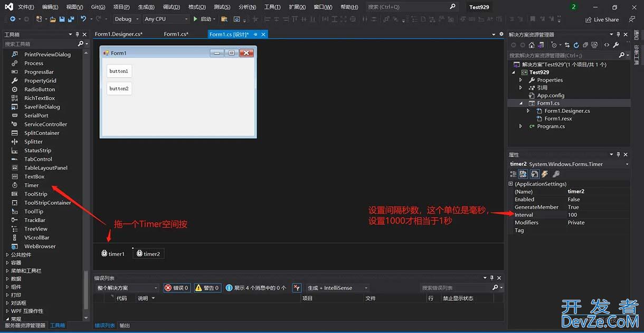This screenshot has width=644, height=333.
Task: Expand the Properties node in Solution Explorer
Action: 521,80
